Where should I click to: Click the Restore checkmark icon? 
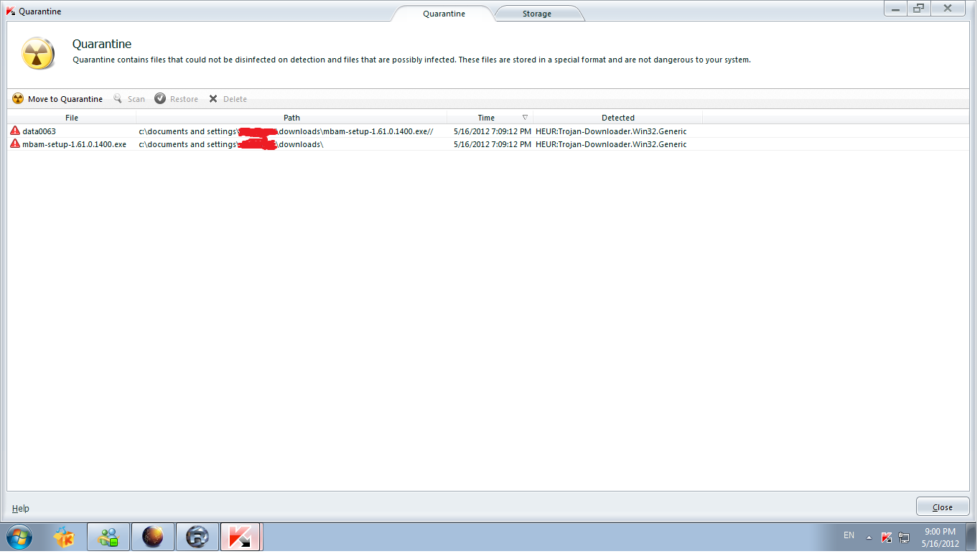(x=160, y=99)
